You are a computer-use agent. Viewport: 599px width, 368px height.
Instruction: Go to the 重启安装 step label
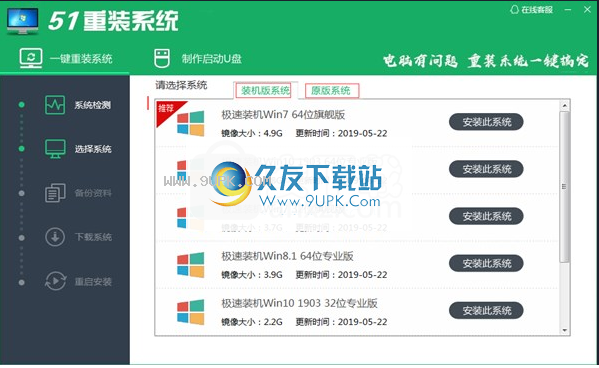coord(93,282)
